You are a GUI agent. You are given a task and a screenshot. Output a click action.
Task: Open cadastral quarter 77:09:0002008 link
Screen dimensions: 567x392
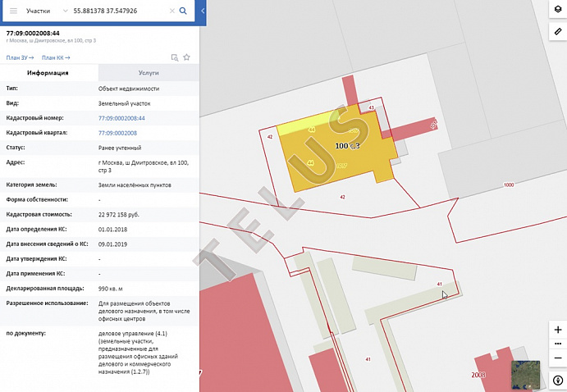click(x=117, y=133)
